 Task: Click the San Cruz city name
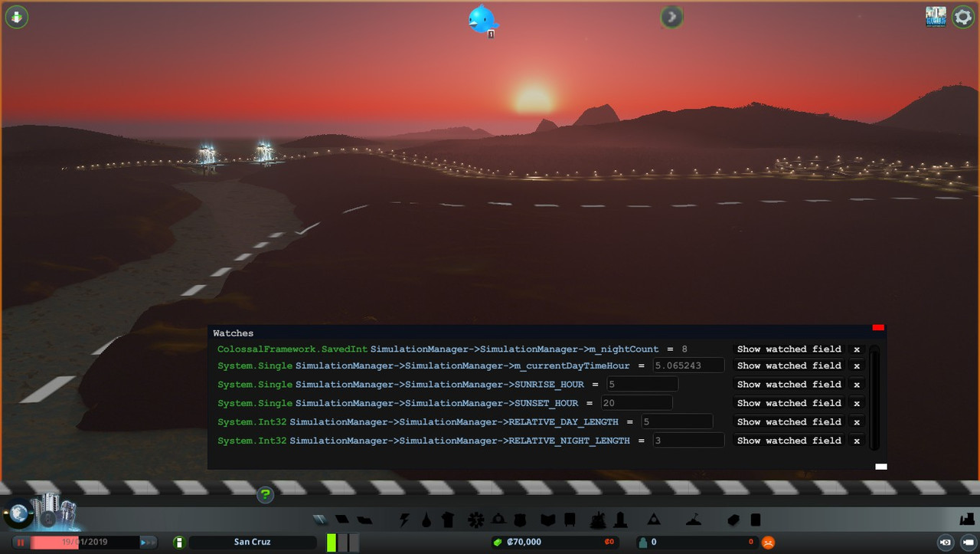coord(252,542)
